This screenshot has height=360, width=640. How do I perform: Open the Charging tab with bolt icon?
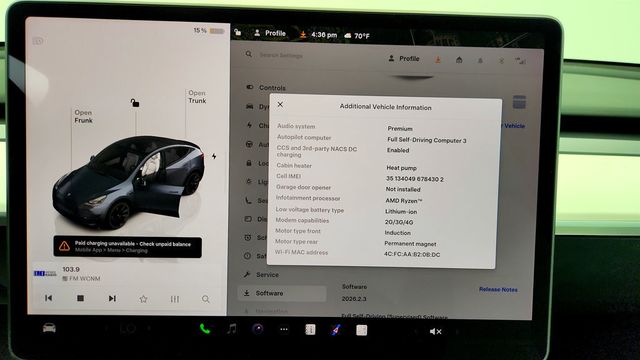(257, 125)
